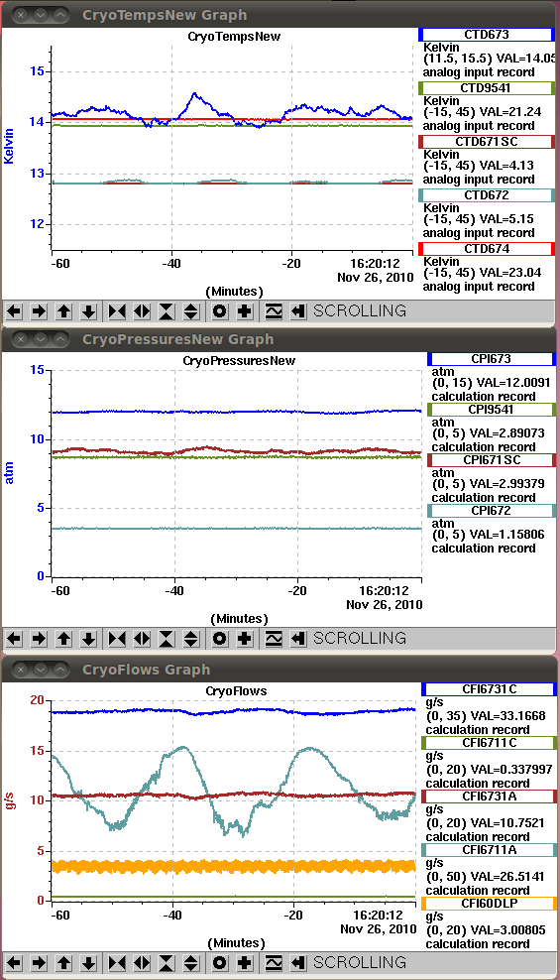The height and width of the screenshot is (980, 560).
Task: Click the up-down triangles zoom icon in CryoPressuresNew toolbar
Action: click(x=191, y=638)
